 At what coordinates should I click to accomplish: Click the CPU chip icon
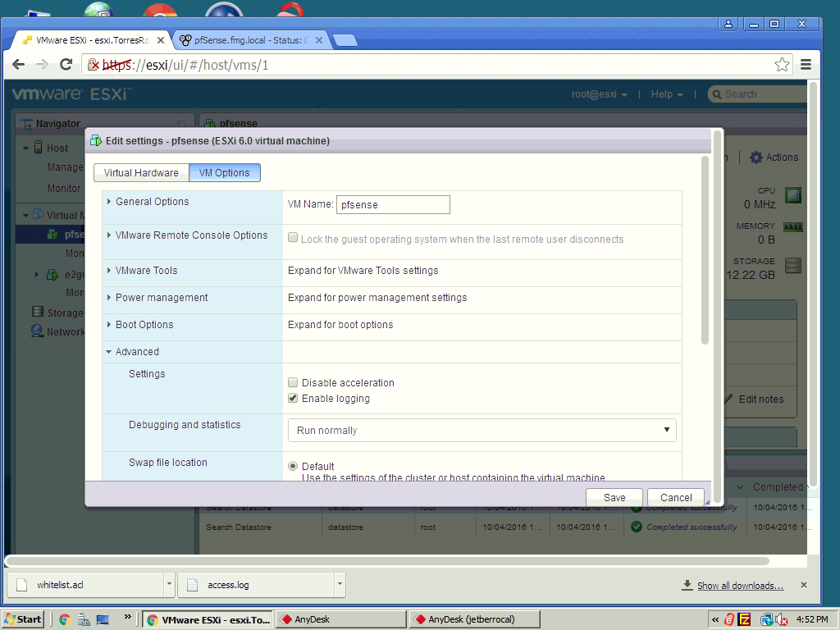tap(793, 195)
